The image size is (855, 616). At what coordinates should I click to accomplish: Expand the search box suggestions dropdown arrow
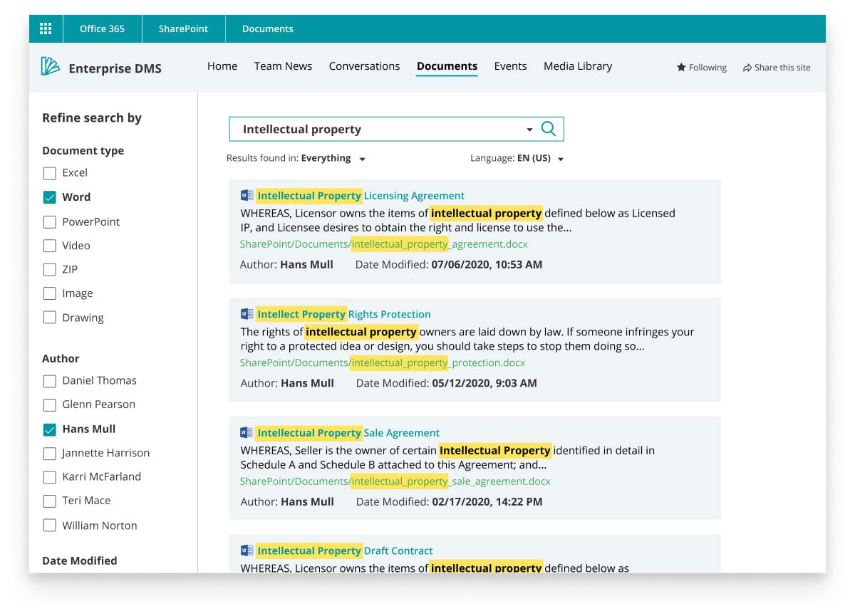pos(529,130)
